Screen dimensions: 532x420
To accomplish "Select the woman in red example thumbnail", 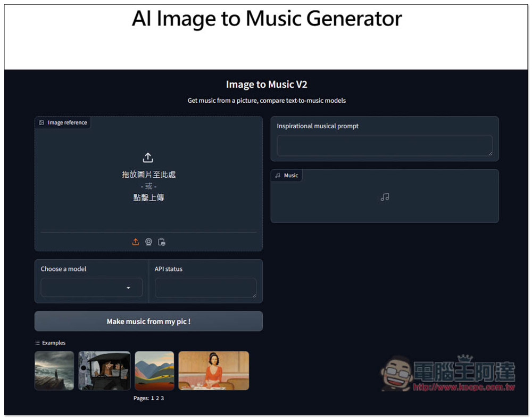I will coord(214,370).
